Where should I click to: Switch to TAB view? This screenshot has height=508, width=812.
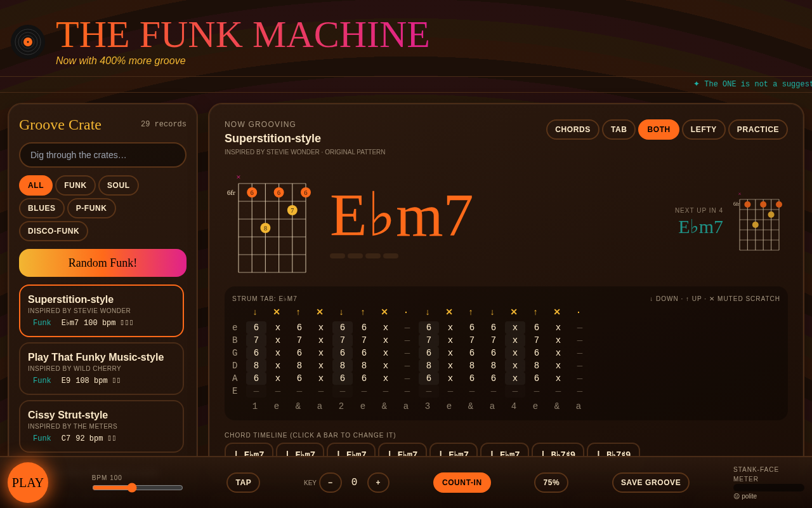point(619,130)
